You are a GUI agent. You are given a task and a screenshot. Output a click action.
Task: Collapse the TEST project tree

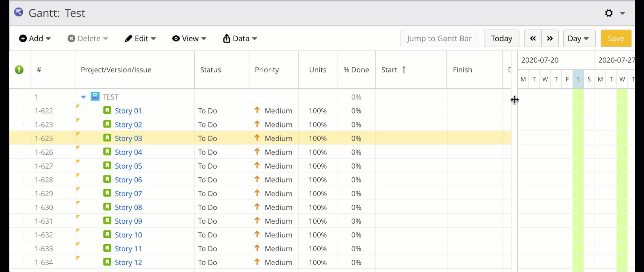[84, 97]
